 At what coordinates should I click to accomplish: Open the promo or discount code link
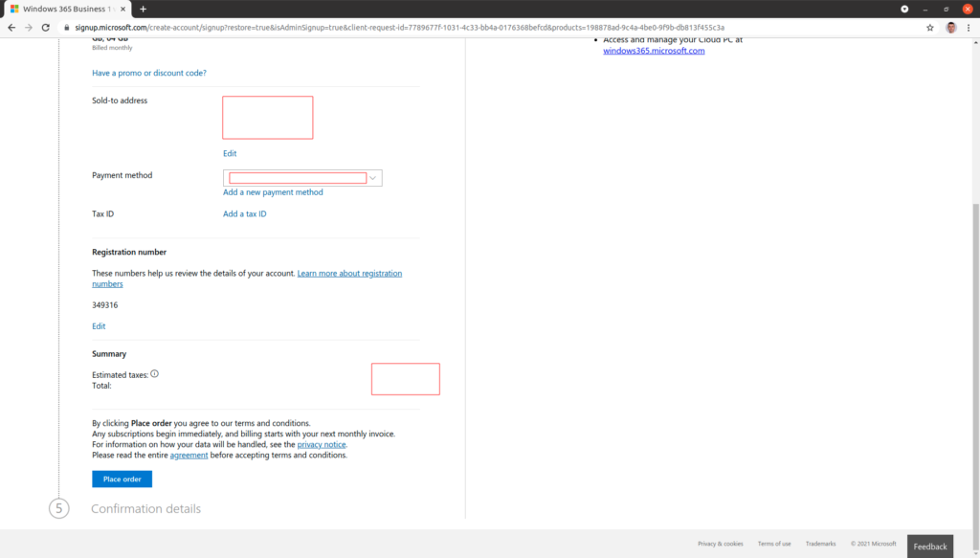click(x=148, y=73)
